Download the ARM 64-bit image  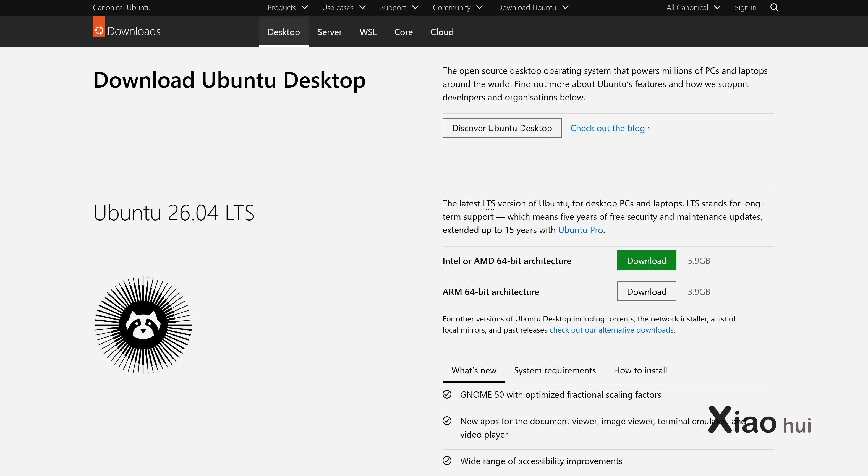tap(646, 291)
